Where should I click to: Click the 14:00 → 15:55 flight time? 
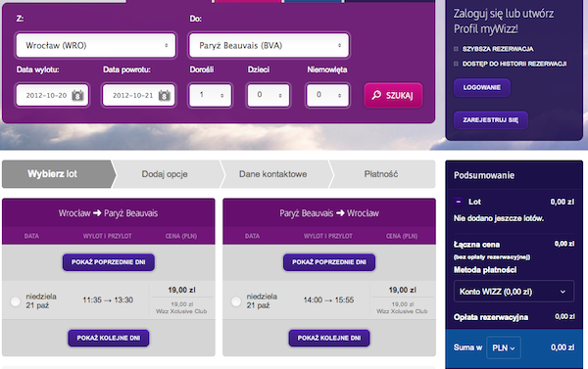(x=328, y=300)
